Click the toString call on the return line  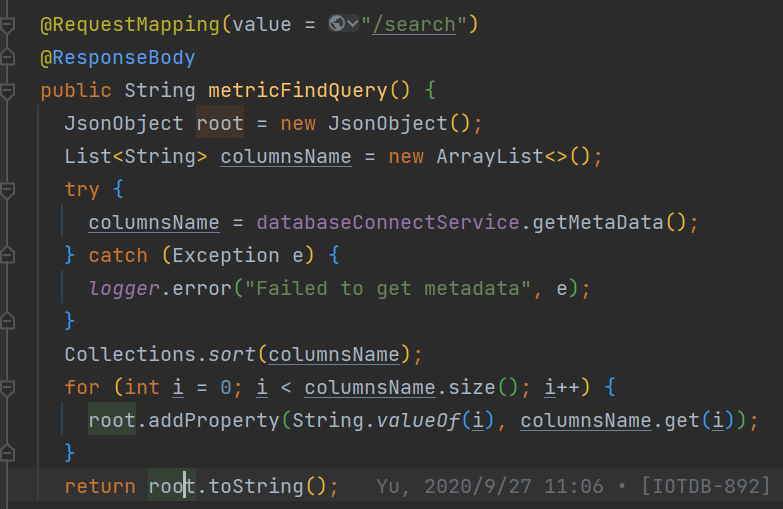tap(256, 486)
